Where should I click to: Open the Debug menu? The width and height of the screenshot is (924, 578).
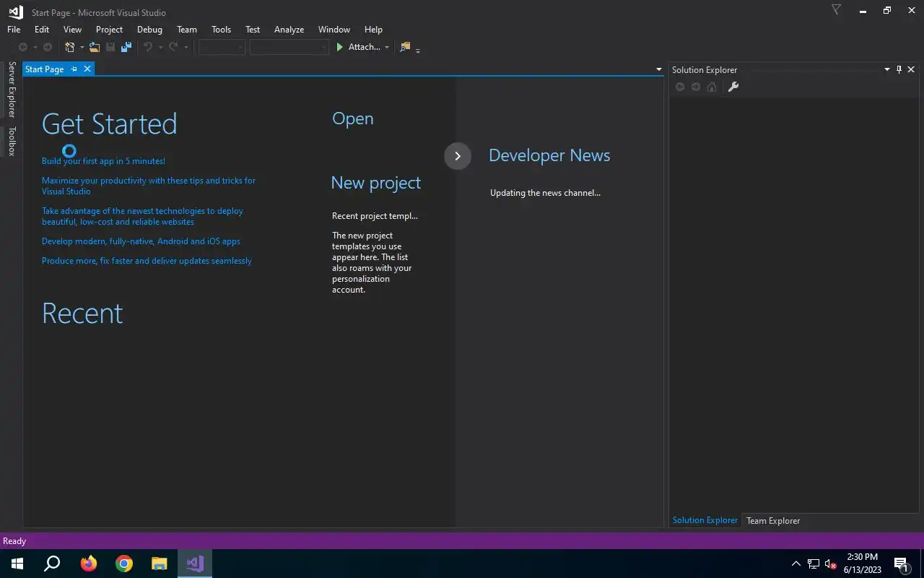(x=149, y=30)
